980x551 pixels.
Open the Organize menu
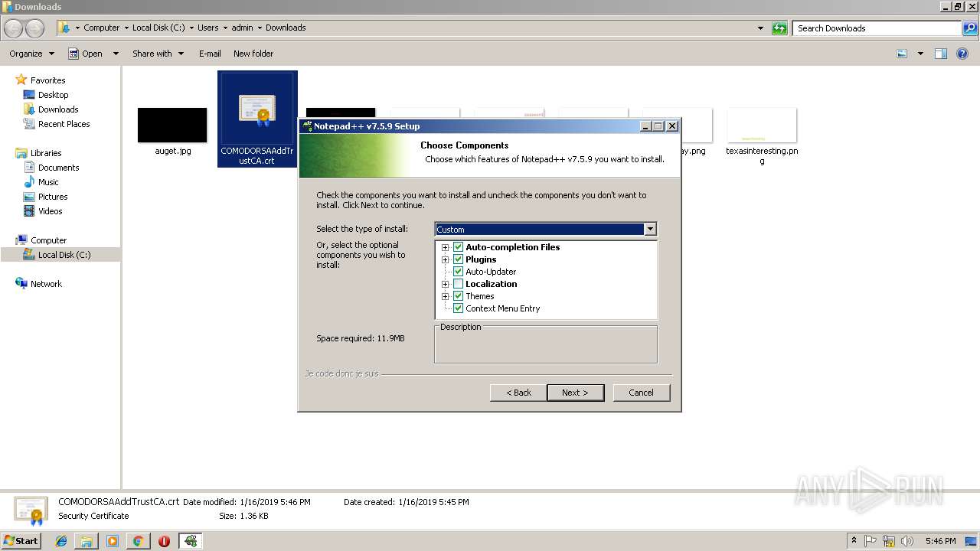31,54
